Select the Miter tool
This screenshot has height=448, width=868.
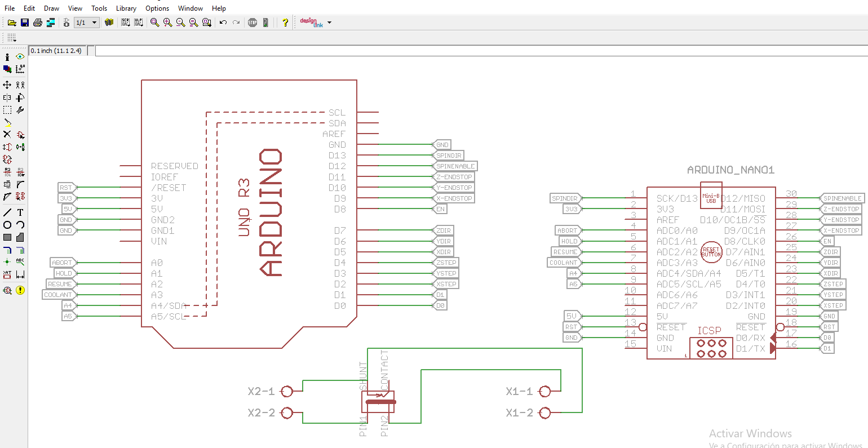[20, 184]
